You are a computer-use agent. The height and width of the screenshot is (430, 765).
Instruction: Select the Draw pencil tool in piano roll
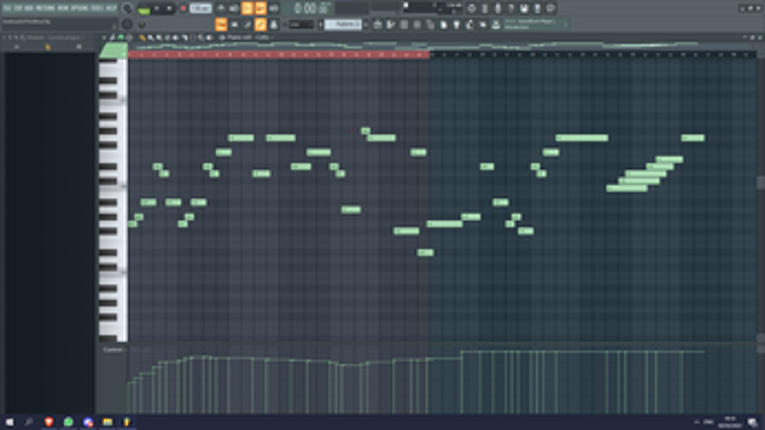click(x=142, y=38)
